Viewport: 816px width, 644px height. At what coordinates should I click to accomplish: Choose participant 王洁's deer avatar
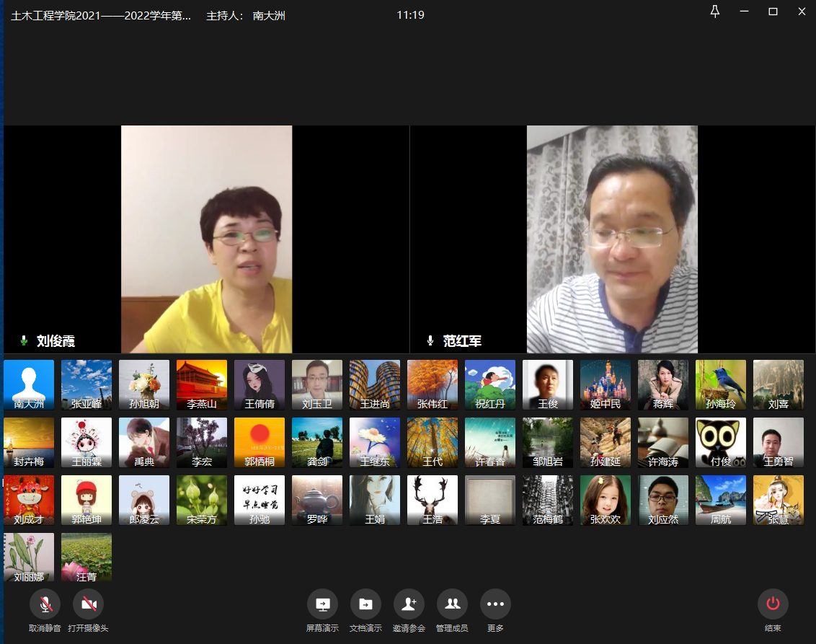tap(433, 500)
